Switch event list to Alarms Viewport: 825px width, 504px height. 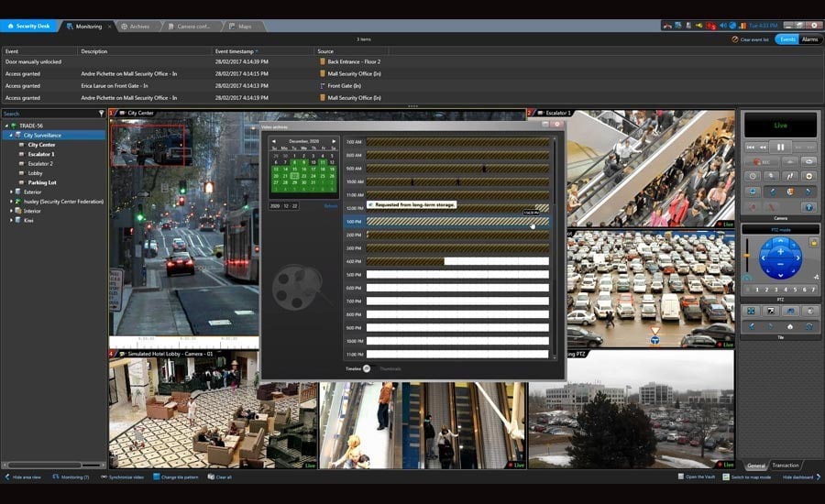click(x=809, y=39)
